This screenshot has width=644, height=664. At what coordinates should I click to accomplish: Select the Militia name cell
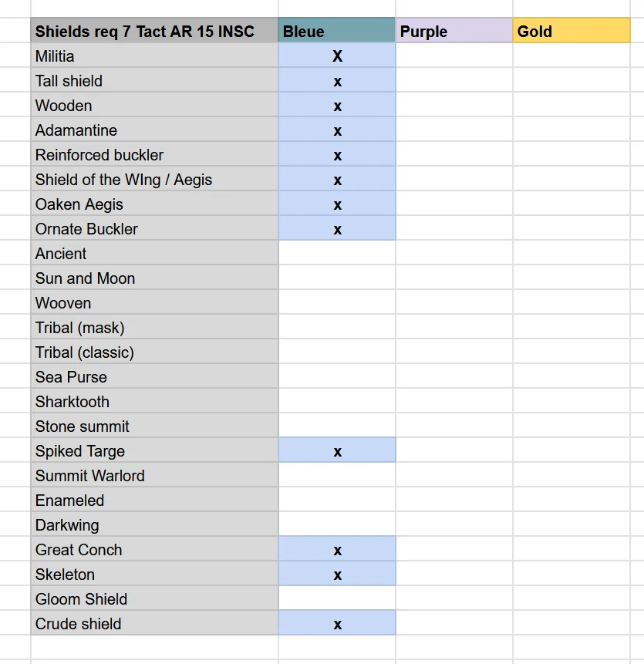click(154, 56)
